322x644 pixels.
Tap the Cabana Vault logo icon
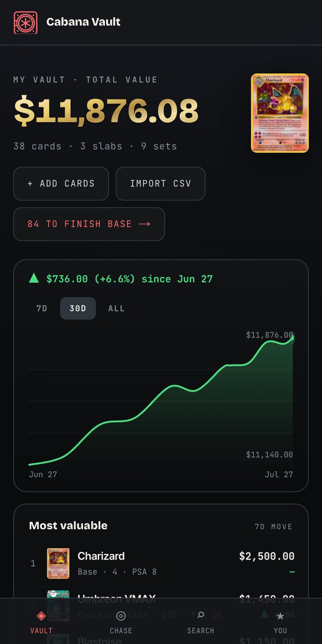pyautogui.click(x=25, y=22)
